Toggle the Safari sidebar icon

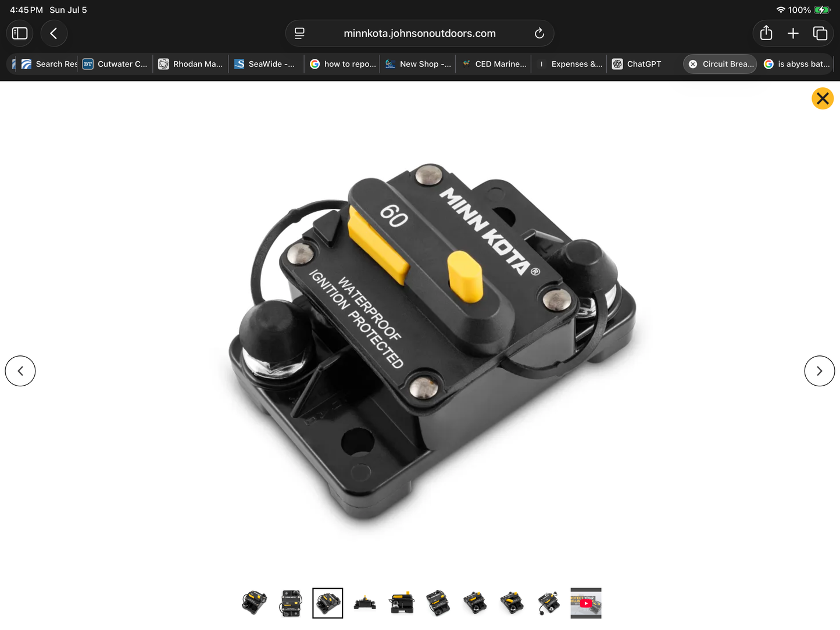(20, 33)
